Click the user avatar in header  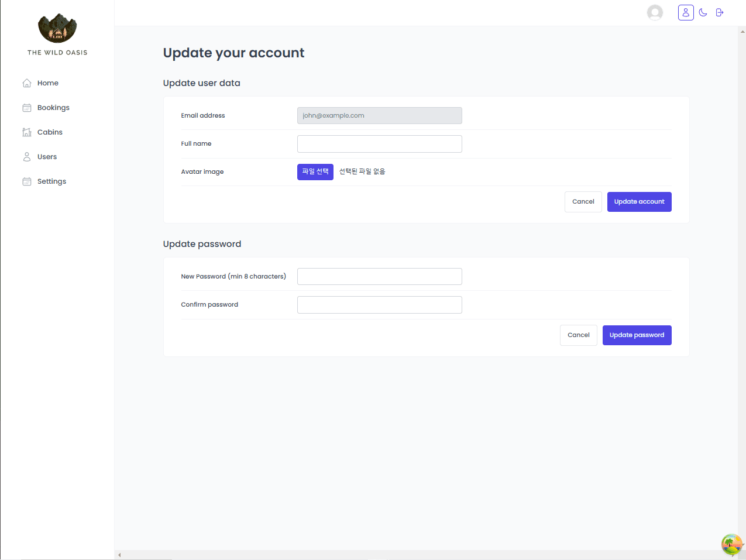(655, 12)
